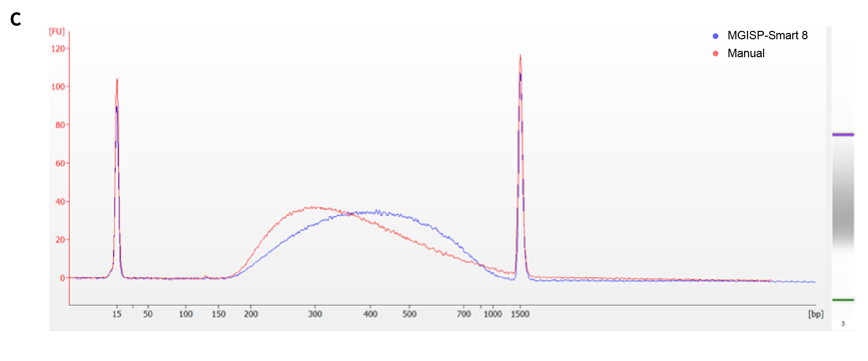Click the [bp] x-axis unit label
The width and height of the screenshot is (868, 361).
pyautogui.click(x=815, y=314)
